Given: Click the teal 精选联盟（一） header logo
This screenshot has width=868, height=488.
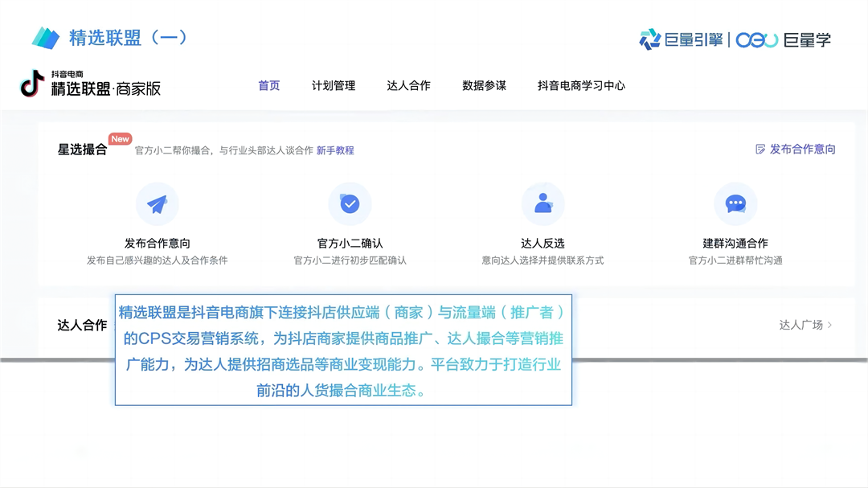Looking at the screenshot, I should pos(44,38).
